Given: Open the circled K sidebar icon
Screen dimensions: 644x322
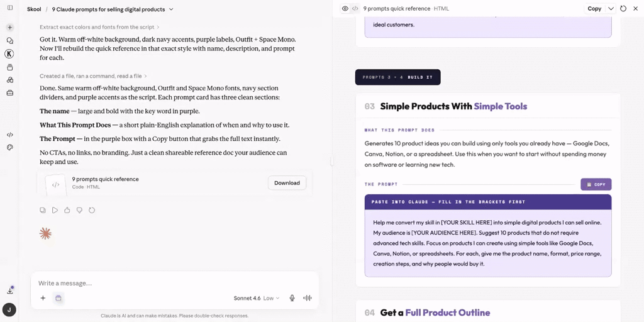Looking at the screenshot, I should (x=9, y=54).
